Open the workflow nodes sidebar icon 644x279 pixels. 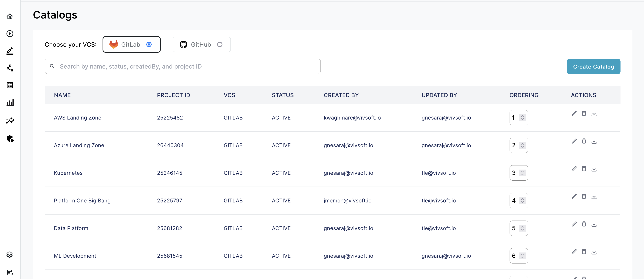click(x=10, y=68)
